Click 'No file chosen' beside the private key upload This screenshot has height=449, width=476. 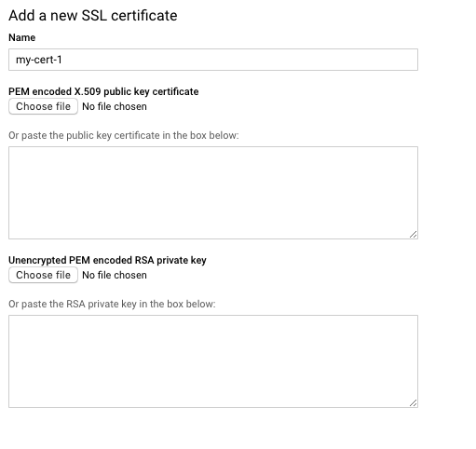[115, 275]
